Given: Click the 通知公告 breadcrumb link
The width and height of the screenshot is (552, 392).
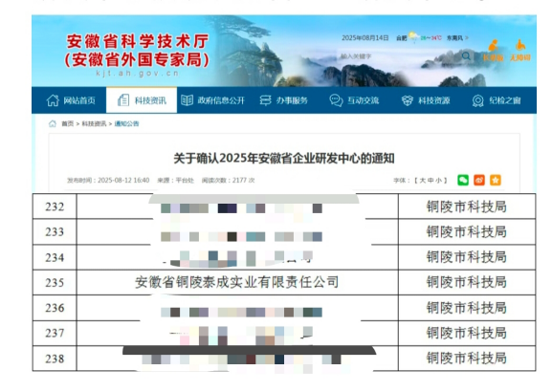Looking at the screenshot, I should (x=126, y=124).
